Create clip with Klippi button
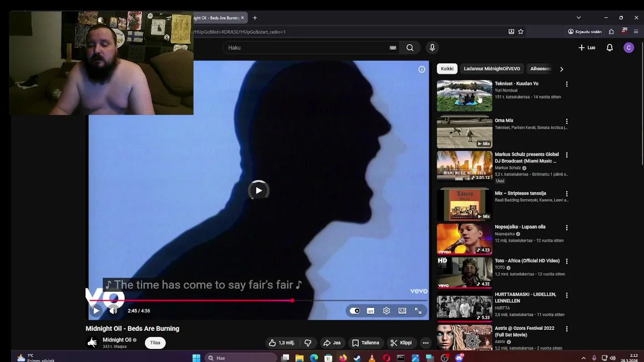The height and width of the screenshot is (362, 644). (x=401, y=343)
